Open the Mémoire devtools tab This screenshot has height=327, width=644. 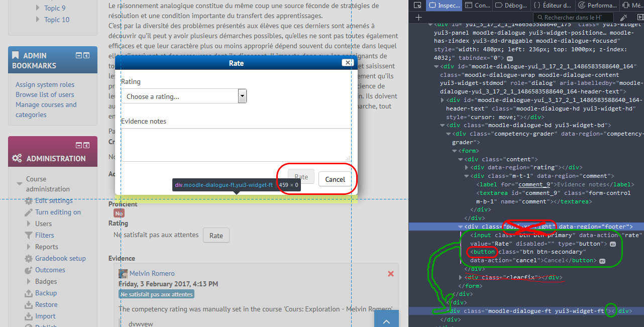[632, 6]
